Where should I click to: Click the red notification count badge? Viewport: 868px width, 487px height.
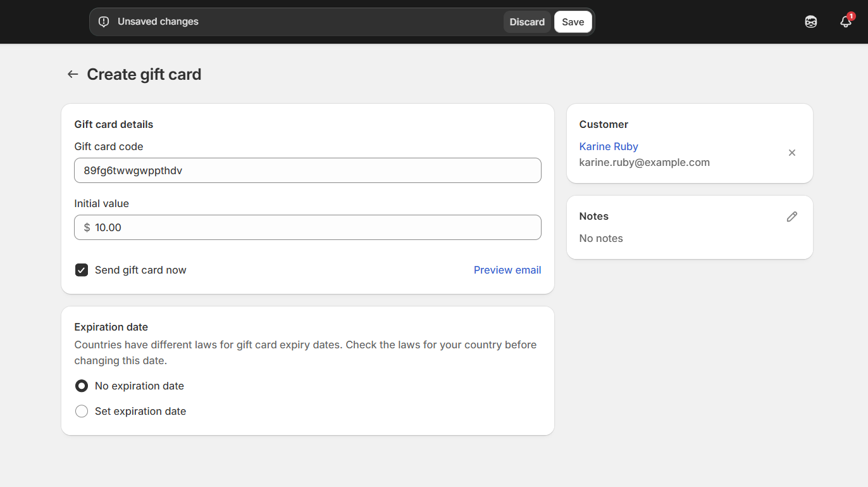coord(851,16)
